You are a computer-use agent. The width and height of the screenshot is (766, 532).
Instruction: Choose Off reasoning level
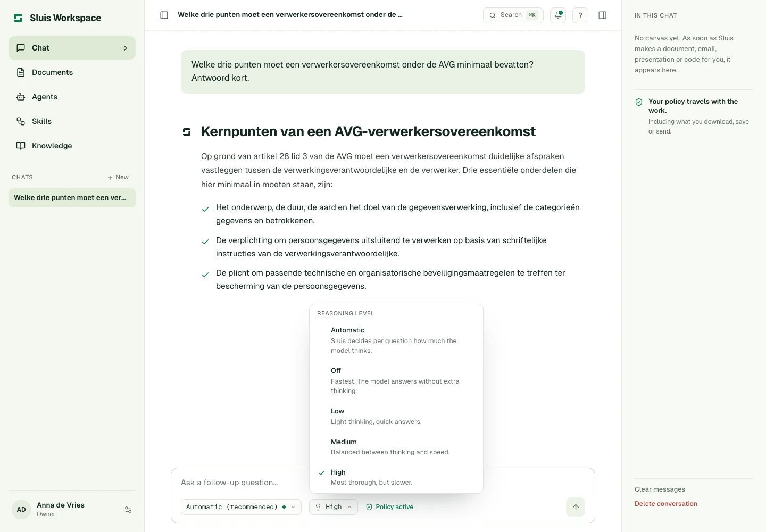[396, 380]
